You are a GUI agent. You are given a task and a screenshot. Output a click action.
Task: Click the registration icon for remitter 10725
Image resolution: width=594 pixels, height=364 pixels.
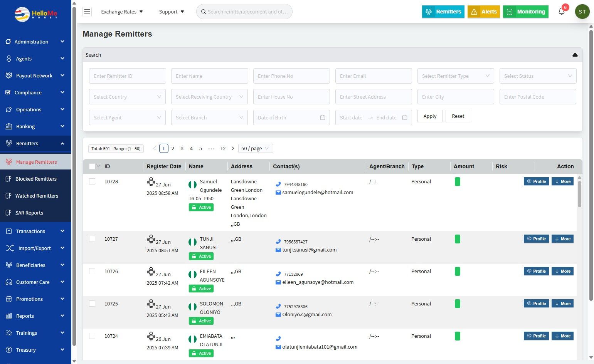coord(151,304)
